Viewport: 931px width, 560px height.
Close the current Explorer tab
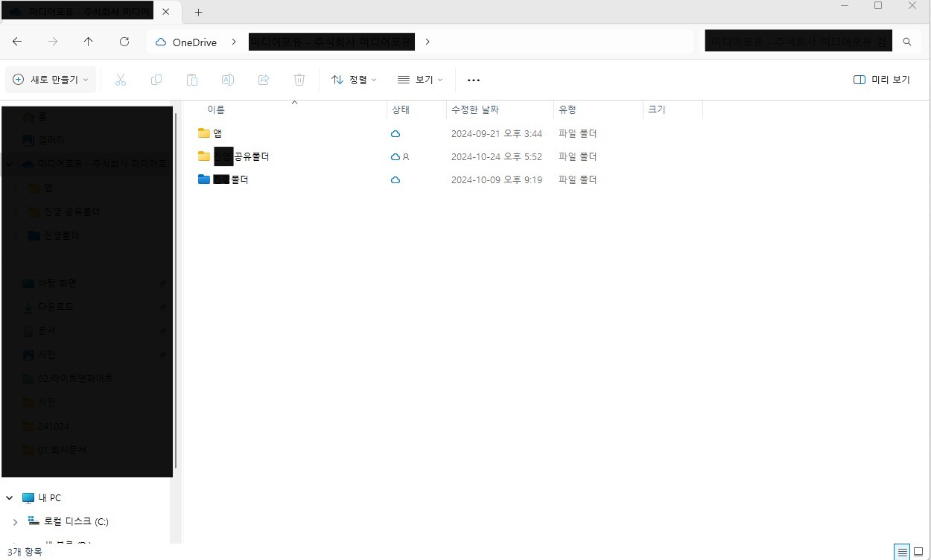click(x=165, y=12)
